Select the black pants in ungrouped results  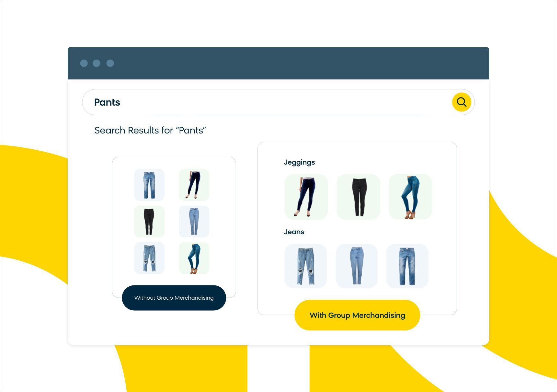149,222
